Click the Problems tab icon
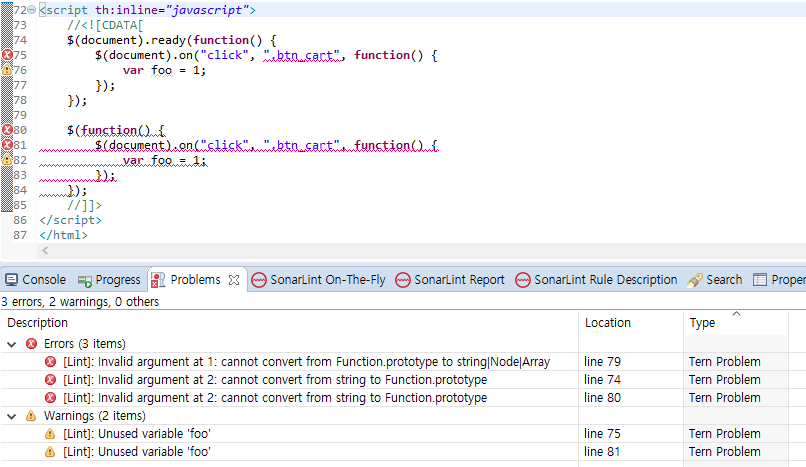This screenshot has height=467, width=806. click(x=158, y=280)
